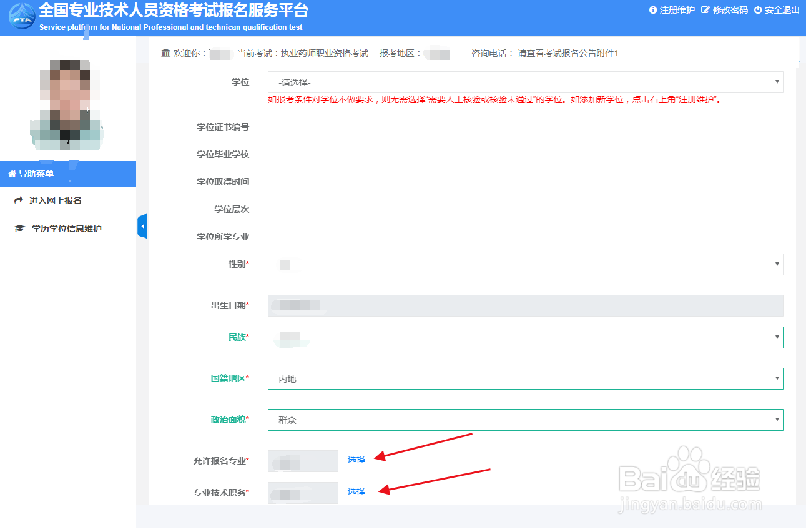806x532 pixels.
Task: Open the 政治面貌 dropdown showing 群众
Action: click(x=524, y=420)
